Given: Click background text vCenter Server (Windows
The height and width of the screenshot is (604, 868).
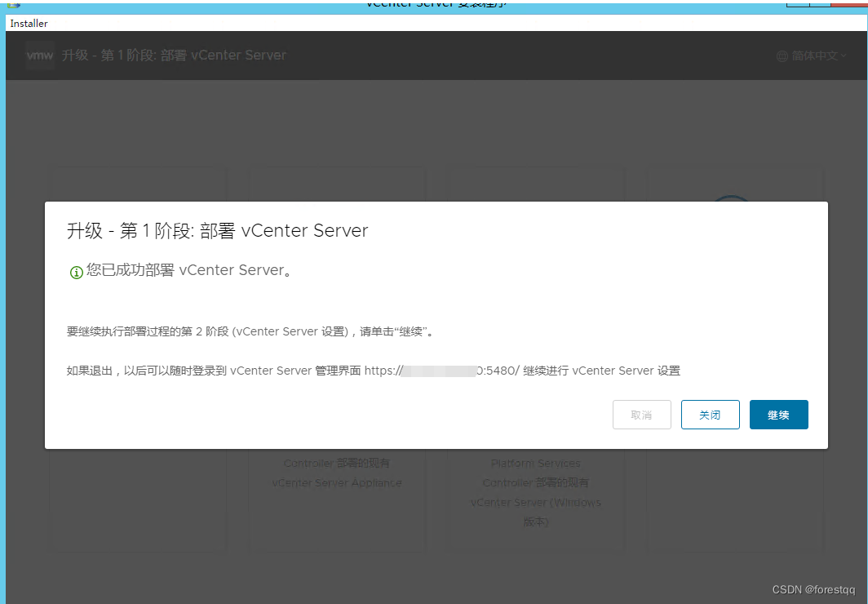Looking at the screenshot, I should click(x=536, y=503).
